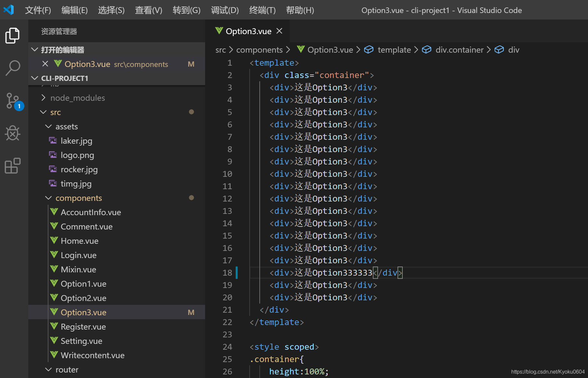Screen dimensions: 588x378
Task: Open the 文件(F) menu
Action: coord(38,10)
